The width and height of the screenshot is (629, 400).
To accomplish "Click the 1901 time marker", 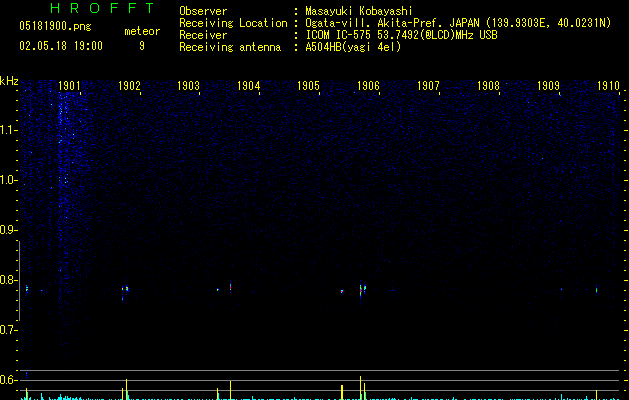I will point(69,86).
